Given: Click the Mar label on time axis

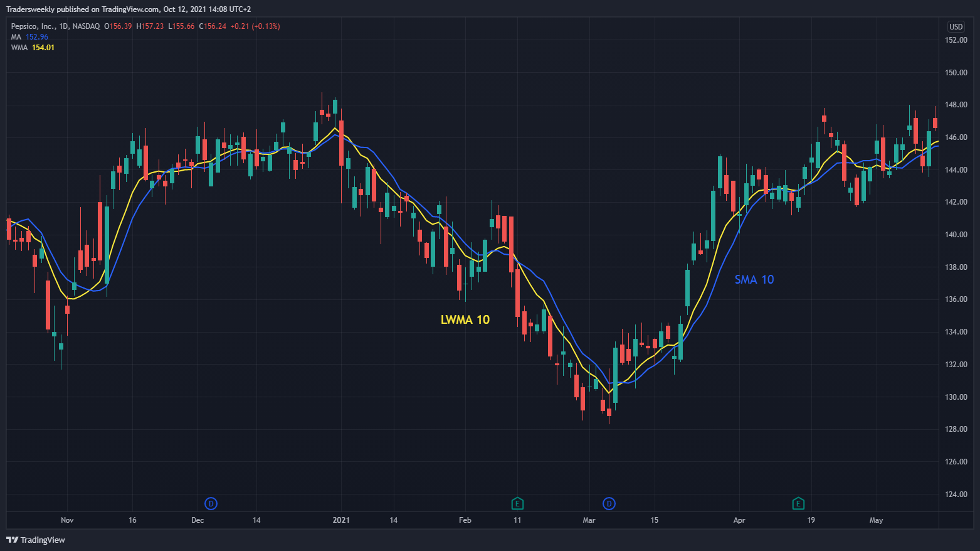Looking at the screenshot, I should (x=589, y=520).
